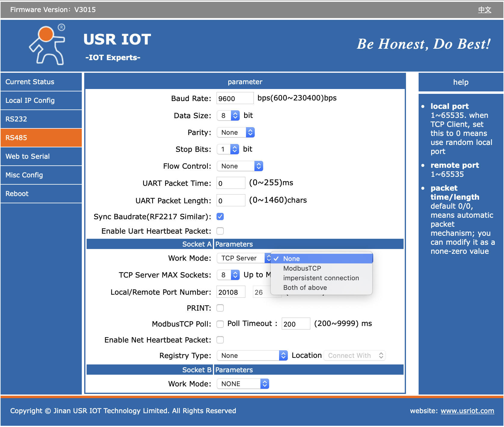
Task: Open Stop Bits dropdown
Action: tap(228, 149)
